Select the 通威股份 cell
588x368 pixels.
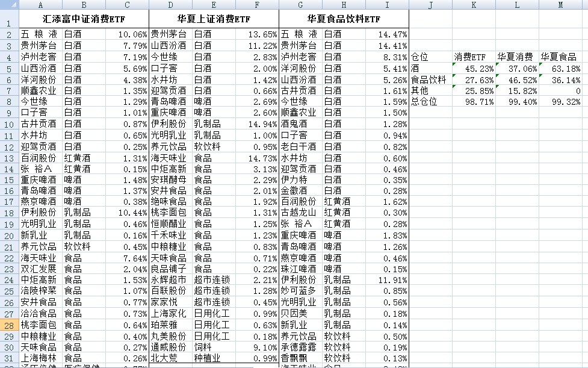click(171, 348)
